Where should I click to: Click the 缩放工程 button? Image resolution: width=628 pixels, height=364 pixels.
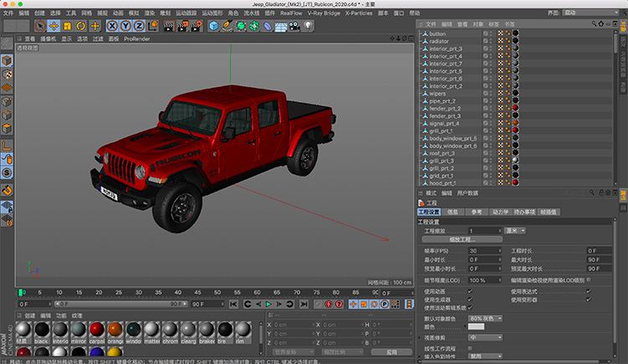tap(462, 239)
